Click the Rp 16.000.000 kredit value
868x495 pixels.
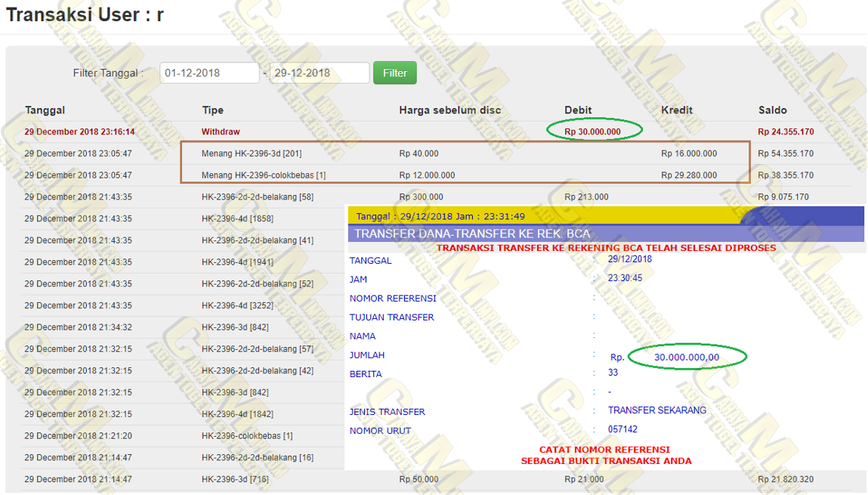[688, 153]
